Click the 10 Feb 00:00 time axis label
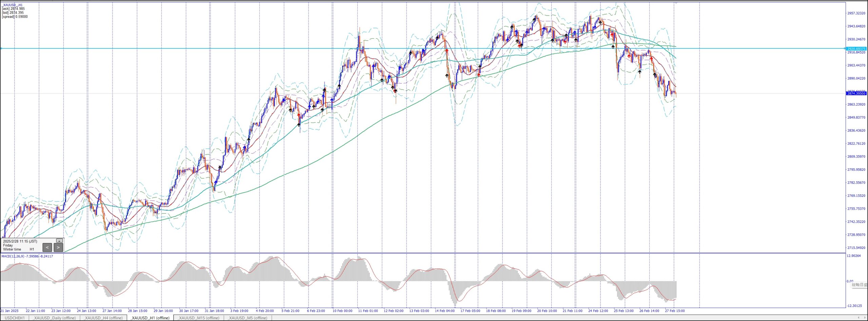The height and width of the screenshot is (321, 868). coord(342,311)
